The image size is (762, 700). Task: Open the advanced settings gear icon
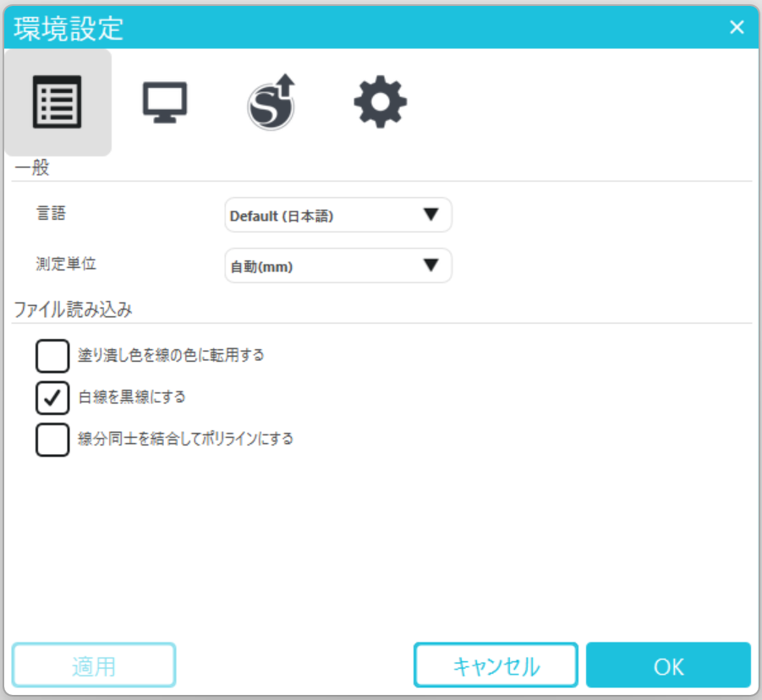click(x=380, y=102)
